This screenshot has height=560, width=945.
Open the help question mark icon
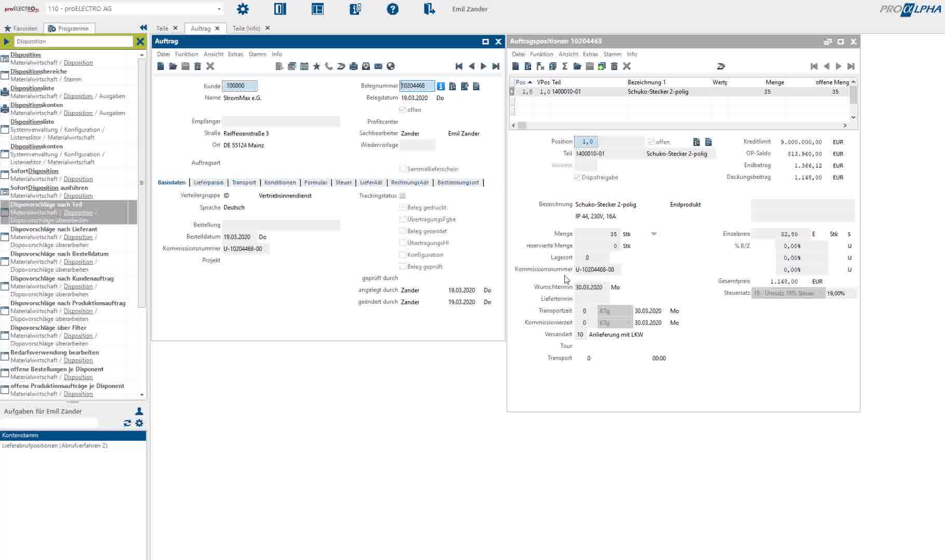pyautogui.click(x=393, y=9)
